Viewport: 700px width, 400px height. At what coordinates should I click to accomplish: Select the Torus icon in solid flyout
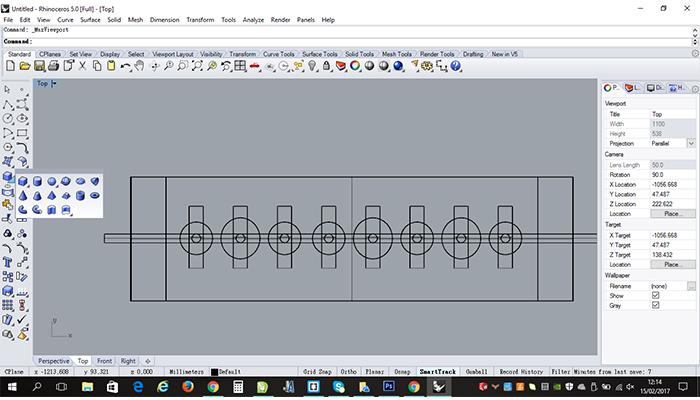coord(95,196)
